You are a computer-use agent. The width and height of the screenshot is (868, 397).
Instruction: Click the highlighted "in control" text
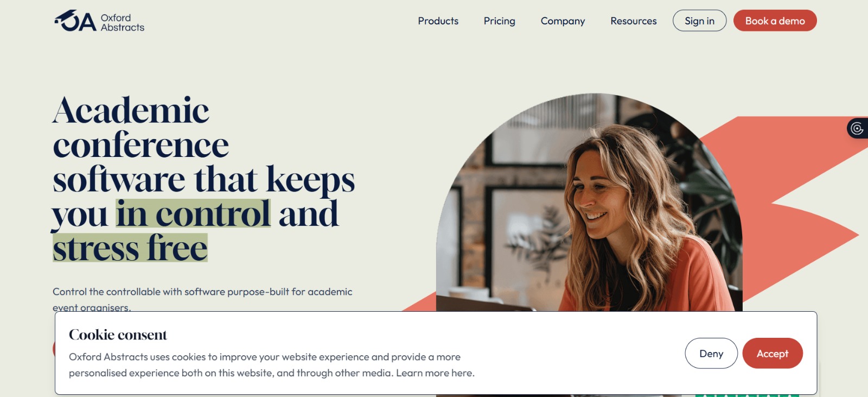tap(193, 213)
